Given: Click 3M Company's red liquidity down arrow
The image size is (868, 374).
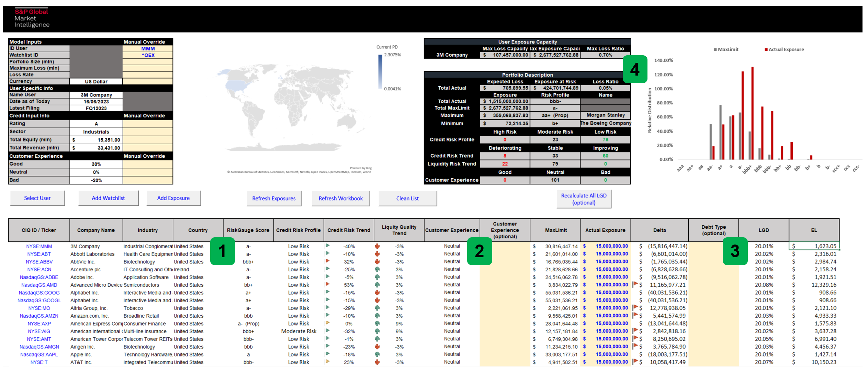Looking at the screenshot, I should [x=377, y=246].
